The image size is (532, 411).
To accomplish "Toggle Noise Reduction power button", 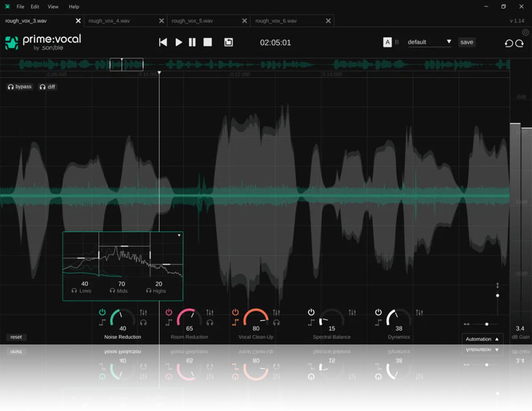I will tap(102, 312).
